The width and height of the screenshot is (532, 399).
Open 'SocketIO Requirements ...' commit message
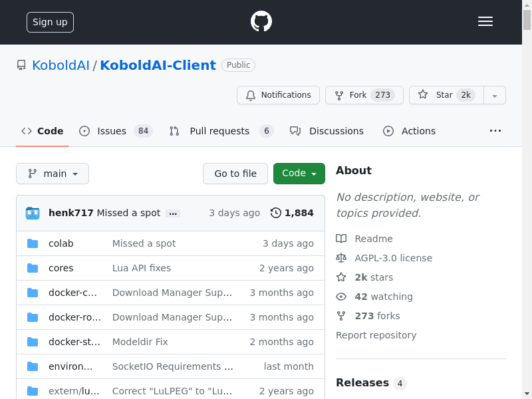point(173,366)
